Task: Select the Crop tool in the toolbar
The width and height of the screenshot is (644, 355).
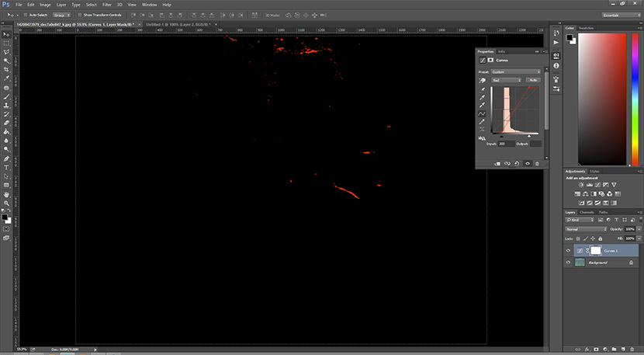Action: click(6, 69)
